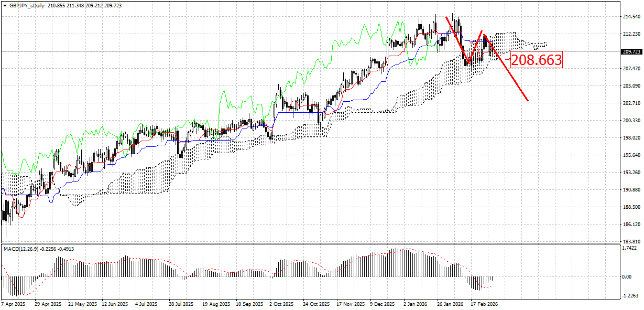
Task: Select the 19 Aug 2025 date label
Action: [216, 304]
